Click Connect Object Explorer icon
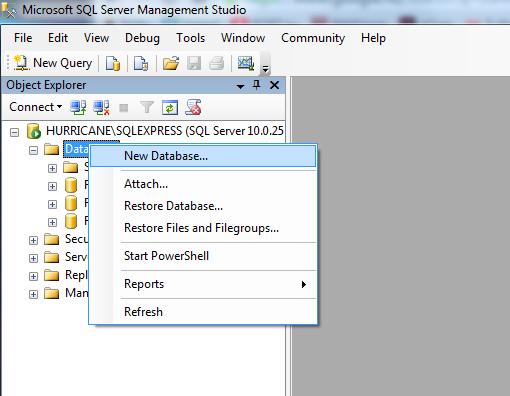 pyautogui.click(x=78, y=107)
